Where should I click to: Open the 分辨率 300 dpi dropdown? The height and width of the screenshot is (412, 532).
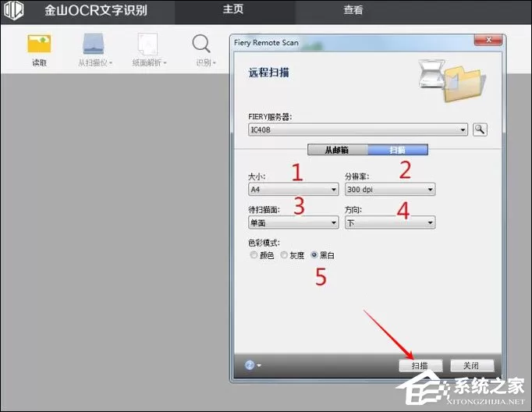pos(390,190)
